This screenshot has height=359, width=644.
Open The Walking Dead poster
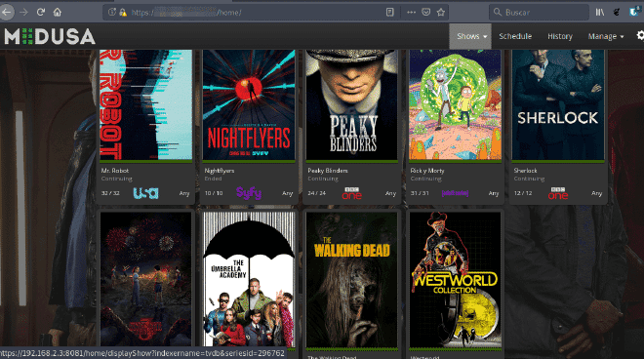351,279
